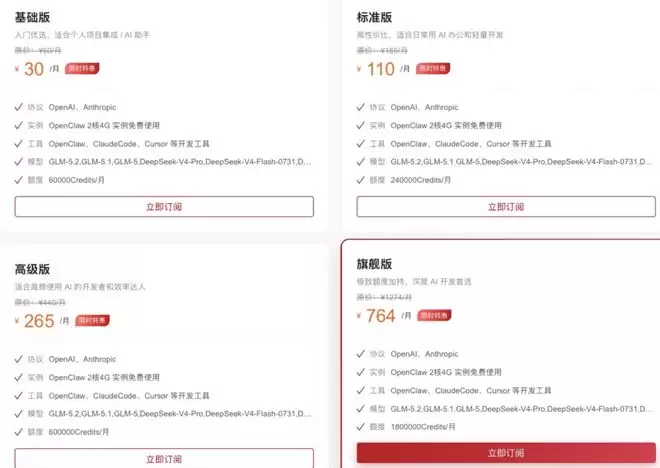660x468 pixels.
Task: Click the 旗舰版 plan title
Action: point(374,264)
